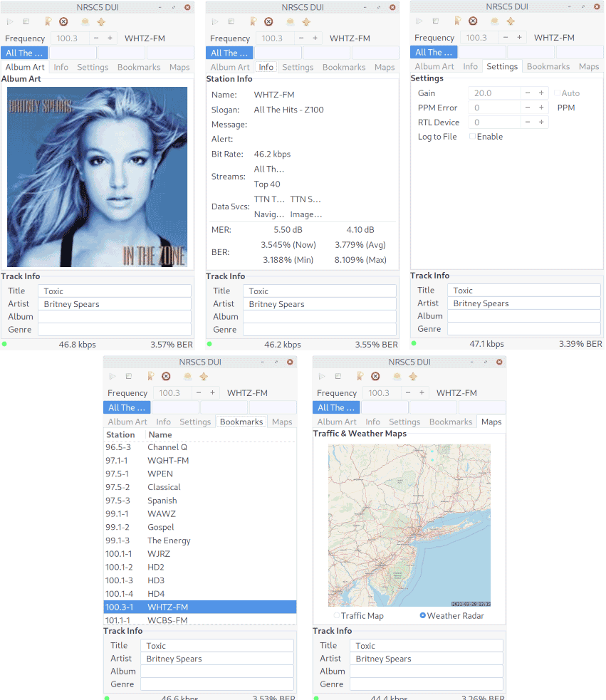Viewport: 606px width, 700px height.
Task: Click the Britney Spears album cover image
Action: [x=98, y=177]
